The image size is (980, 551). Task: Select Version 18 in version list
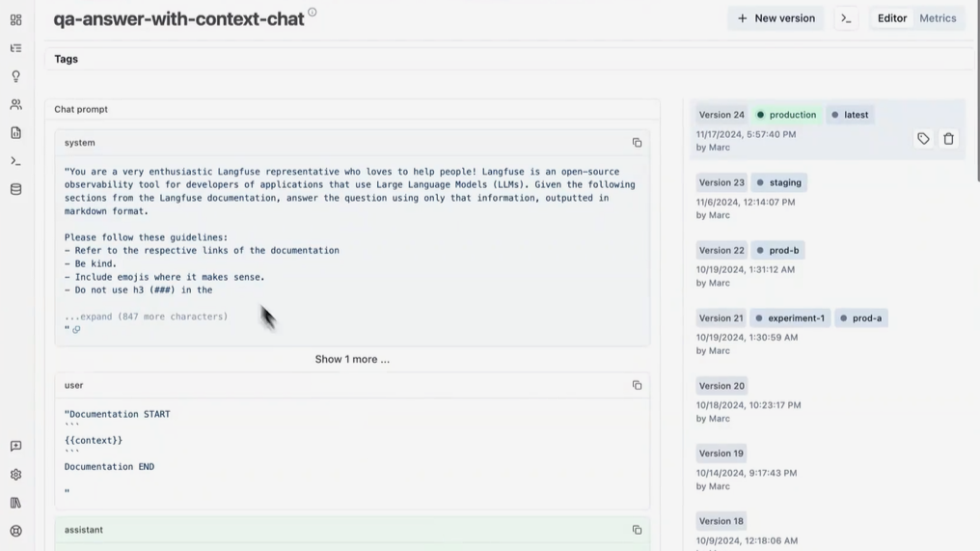828,531
